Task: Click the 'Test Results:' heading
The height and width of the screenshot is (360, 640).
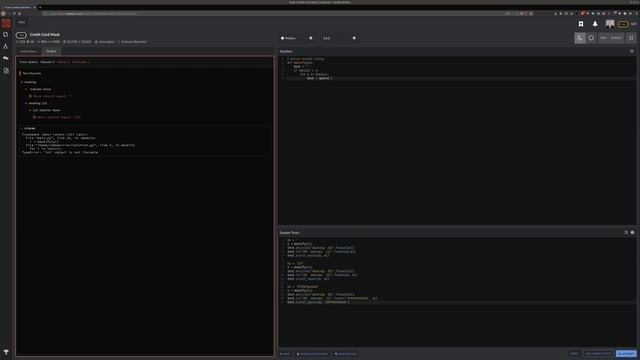Action: point(31,73)
